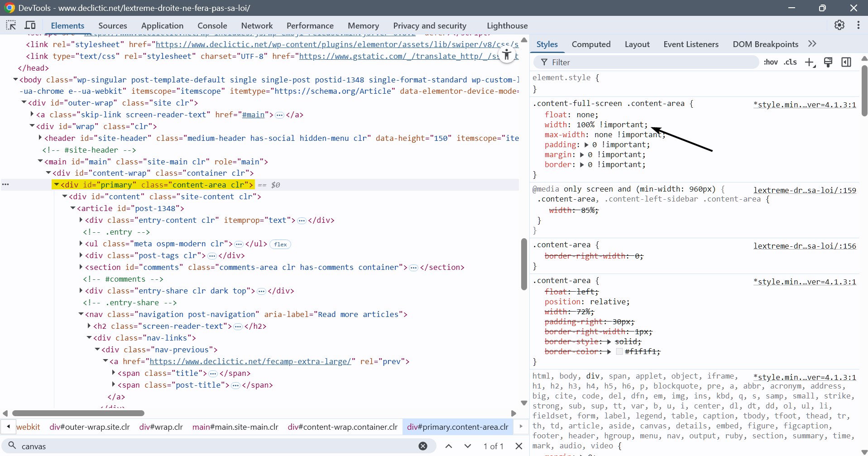Screen dimensions: 868x456
Task: Open the first *style.min...ver=4.1.3:1 source link
Action: coord(805,105)
